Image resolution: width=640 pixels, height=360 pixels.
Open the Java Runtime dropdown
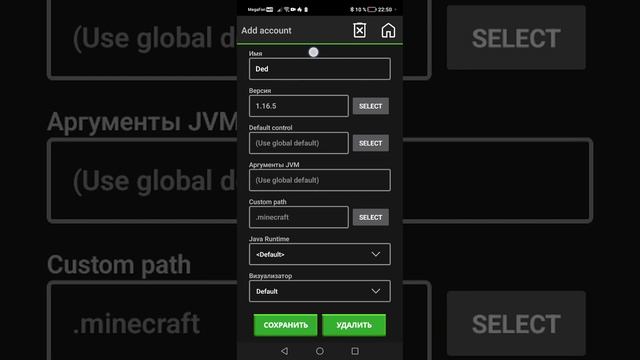(320, 254)
